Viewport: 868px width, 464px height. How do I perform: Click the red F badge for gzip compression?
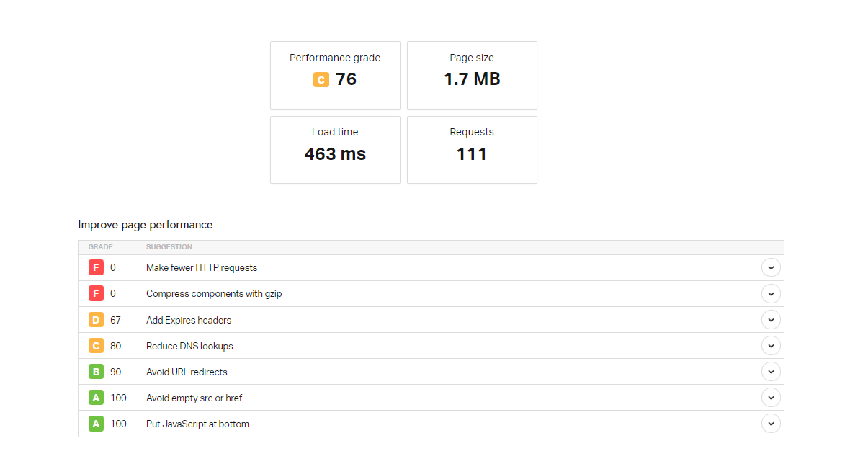(x=96, y=294)
